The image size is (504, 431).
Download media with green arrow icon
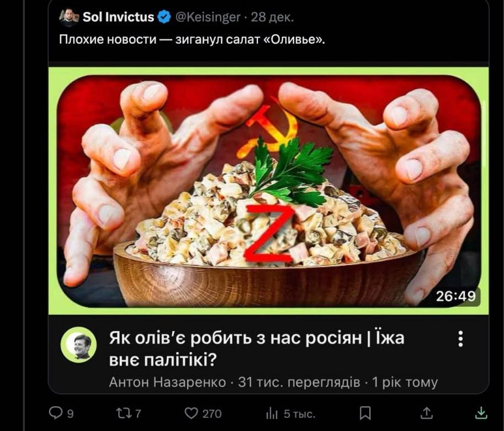click(481, 413)
